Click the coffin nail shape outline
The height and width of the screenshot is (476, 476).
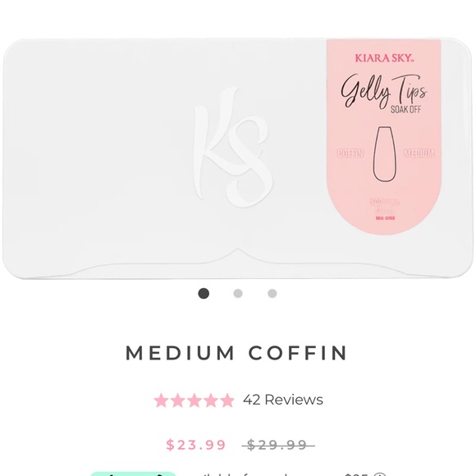385,154
